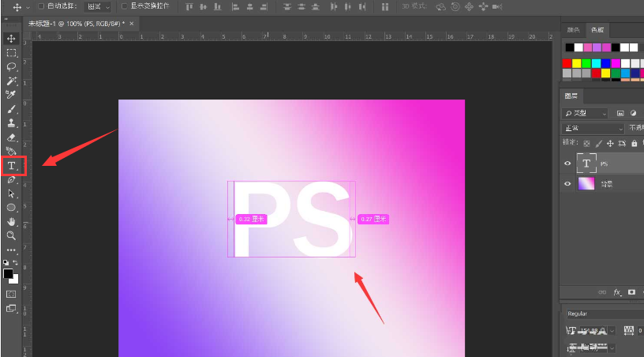The width and height of the screenshot is (644, 357).
Task: Enable the 显示变换控件 checkbox
Action: (x=124, y=6)
